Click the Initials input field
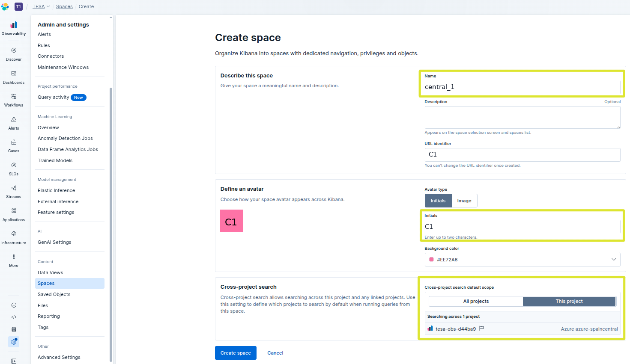This screenshot has width=630, height=364. pyautogui.click(x=522, y=227)
